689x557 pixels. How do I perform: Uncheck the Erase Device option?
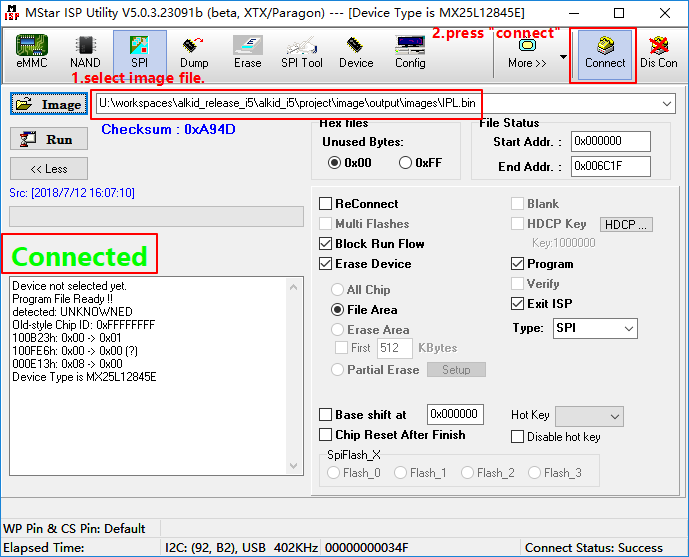[x=326, y=264]
